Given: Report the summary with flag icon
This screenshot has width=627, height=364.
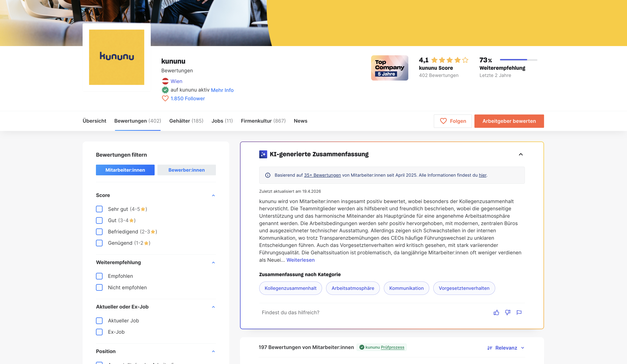Looking at the screenshot, I should [519, 313].
